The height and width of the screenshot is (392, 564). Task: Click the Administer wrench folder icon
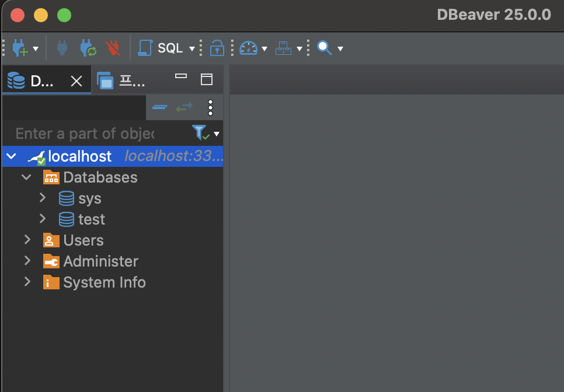[51, 261]
